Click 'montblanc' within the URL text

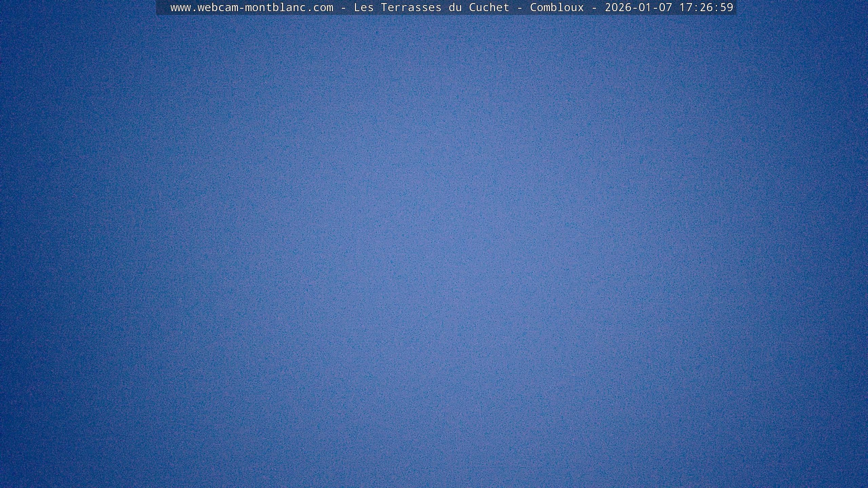tap(275, 7)
